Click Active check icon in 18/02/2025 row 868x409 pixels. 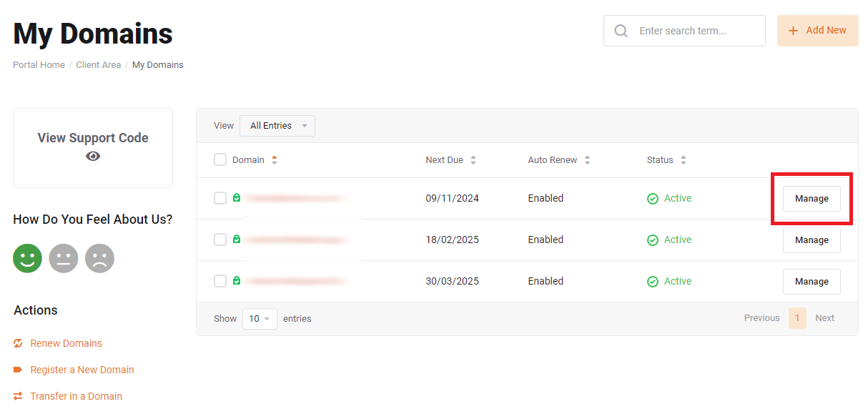point(653,240)
